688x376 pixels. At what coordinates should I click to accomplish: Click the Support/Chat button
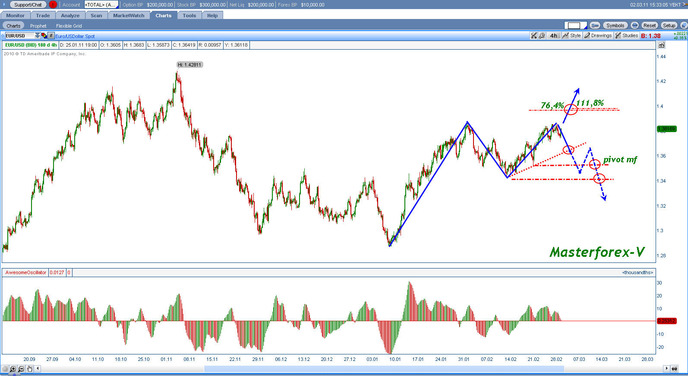(x=28, y=4)
